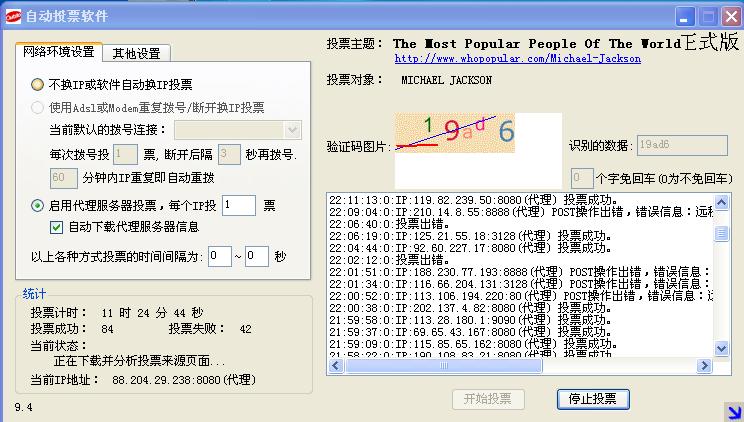Image resolution: width=744 pixels, height=422 pixels.
Task: Click the 停止投票 button
Action: point(593,399)
